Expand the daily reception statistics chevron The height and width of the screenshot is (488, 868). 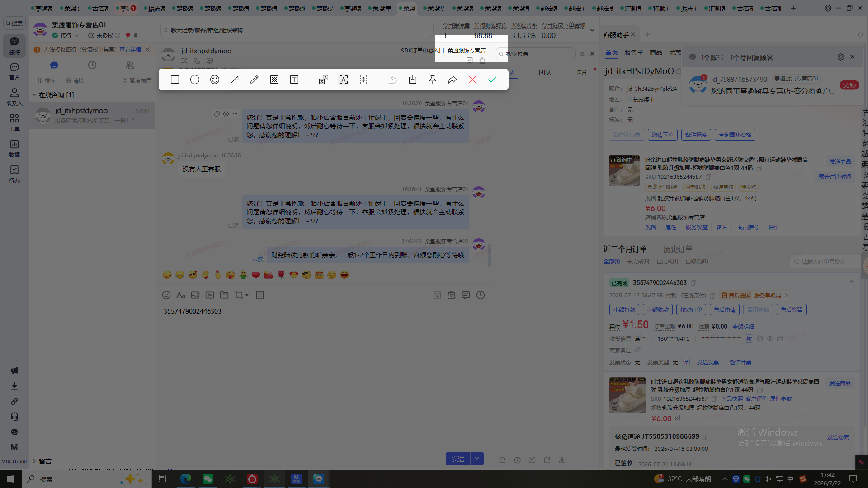(x=592, y=30)
